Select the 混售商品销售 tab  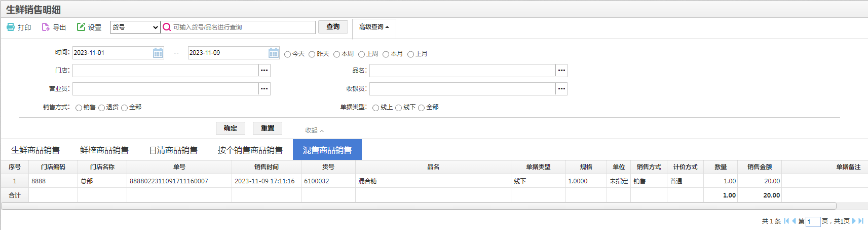327,150
